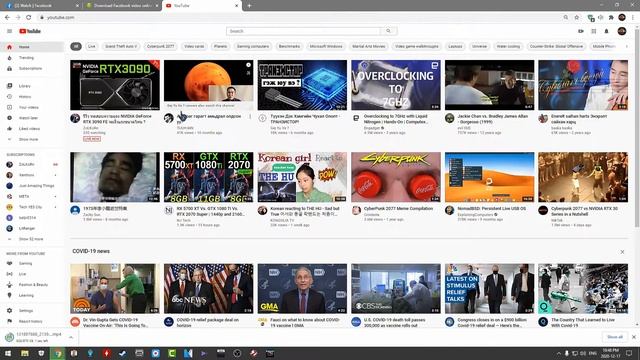
Task: Open Library in the sidebar
Action: (x=32, y=86)
